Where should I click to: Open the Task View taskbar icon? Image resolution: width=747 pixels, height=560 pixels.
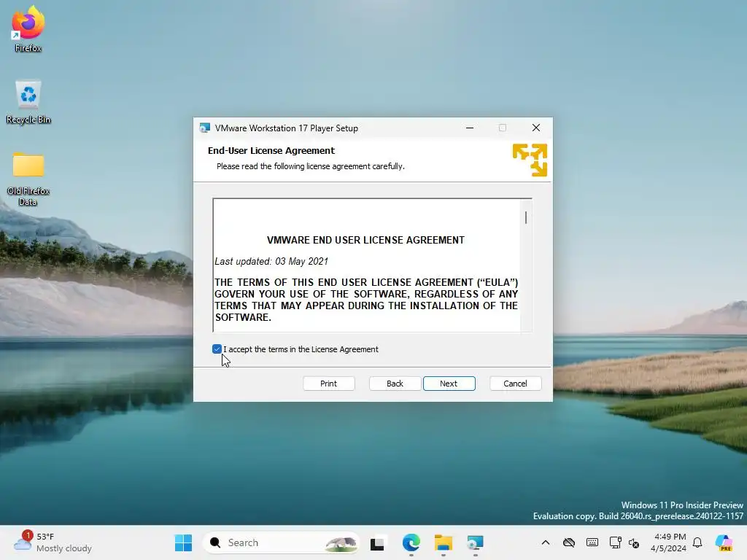(377, 542)
